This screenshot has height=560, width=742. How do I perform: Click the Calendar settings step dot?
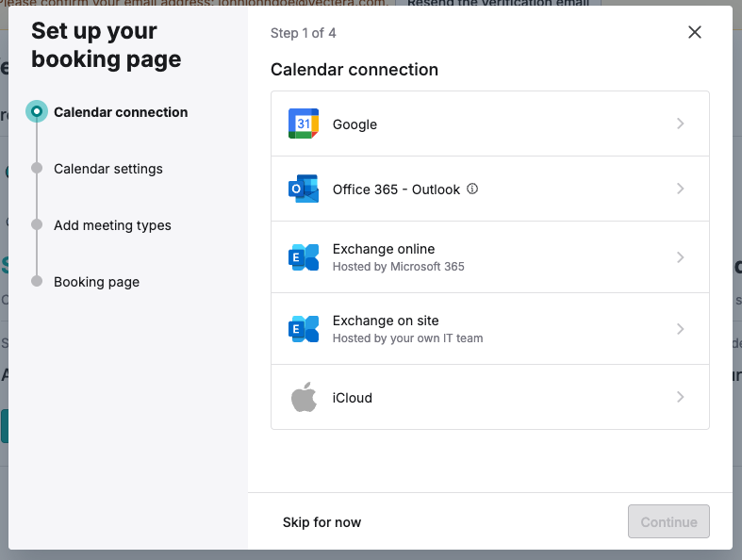(x=37, y=168)
